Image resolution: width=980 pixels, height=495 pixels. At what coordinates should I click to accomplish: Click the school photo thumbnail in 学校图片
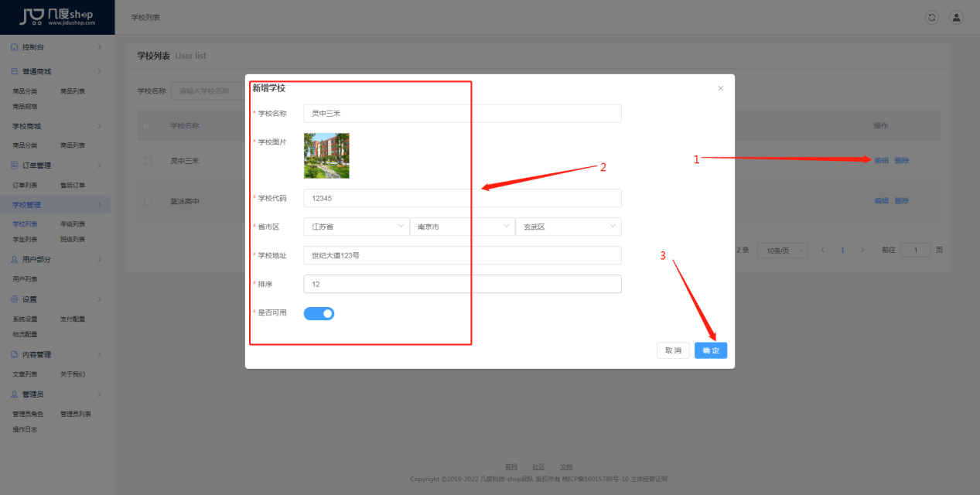(326, 155)
